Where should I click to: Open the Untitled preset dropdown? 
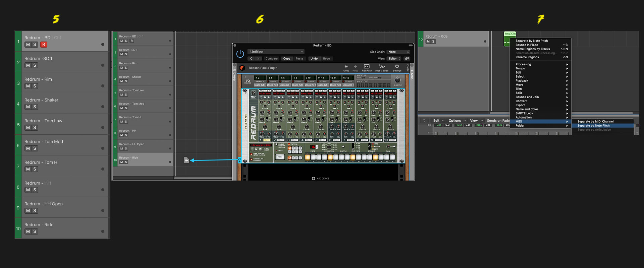coord(276,52)
